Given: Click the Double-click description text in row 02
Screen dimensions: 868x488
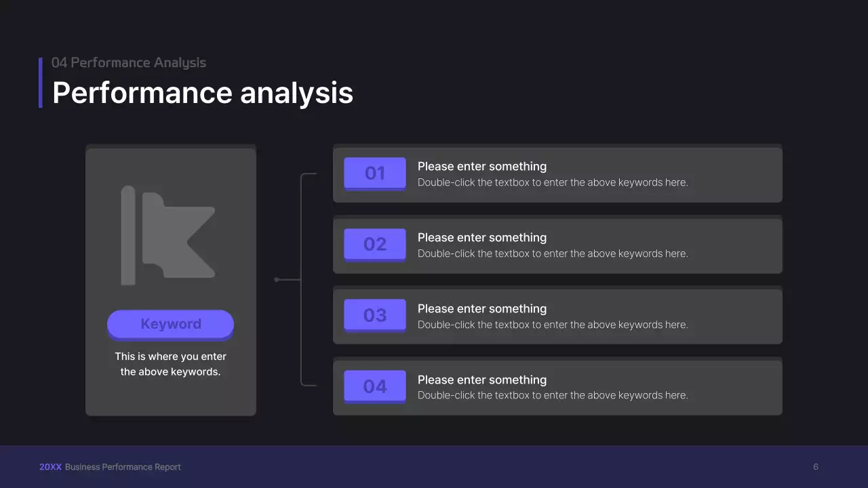Looking at the screenshot, I should 553,253.
